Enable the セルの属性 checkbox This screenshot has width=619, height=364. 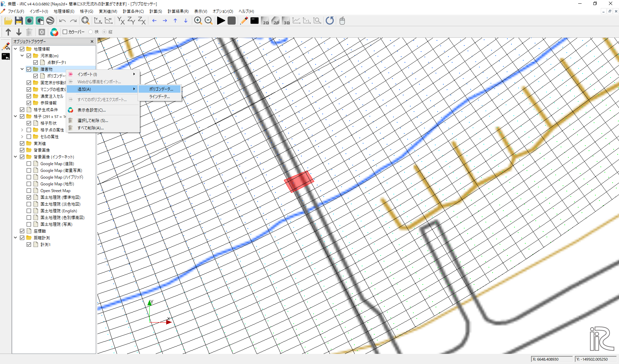click(29, 136)
